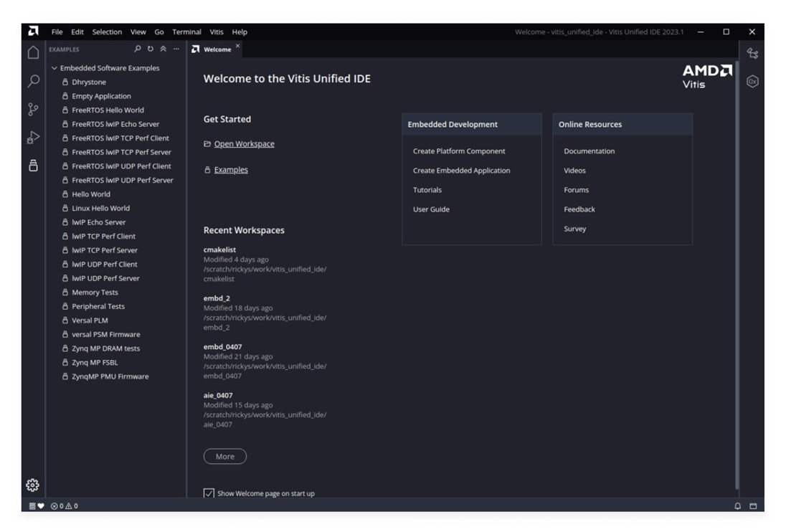This screenshot has width=786, height=532.
Task: Select the Versal PLM example
Action: point(90,320)
